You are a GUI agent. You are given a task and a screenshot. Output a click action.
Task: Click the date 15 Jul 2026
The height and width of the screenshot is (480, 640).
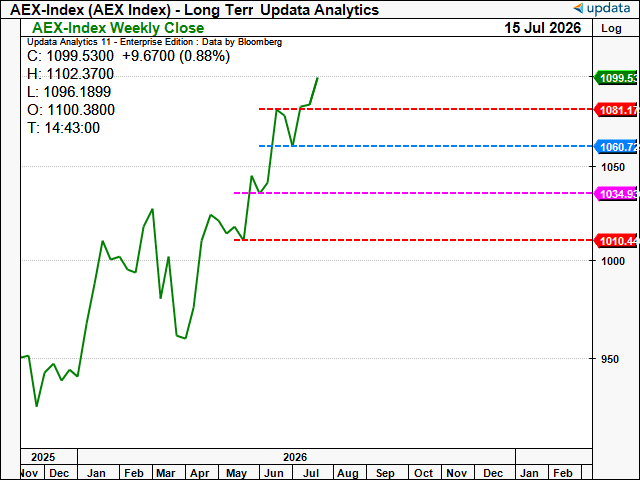pos(542,28)
